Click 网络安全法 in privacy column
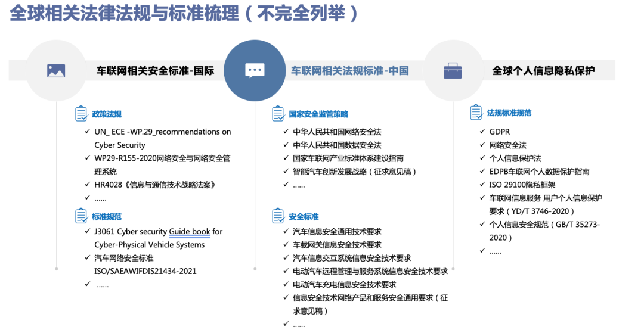Viewport: 644px width, 336px height. (507, 145)
